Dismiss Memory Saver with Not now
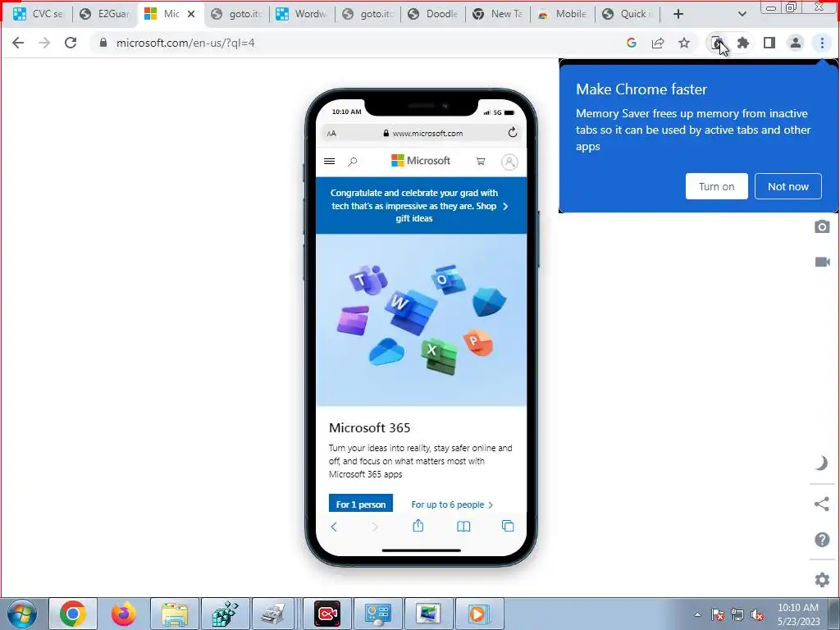The width and height of the screenshot is (840, 630). point(788,186)
